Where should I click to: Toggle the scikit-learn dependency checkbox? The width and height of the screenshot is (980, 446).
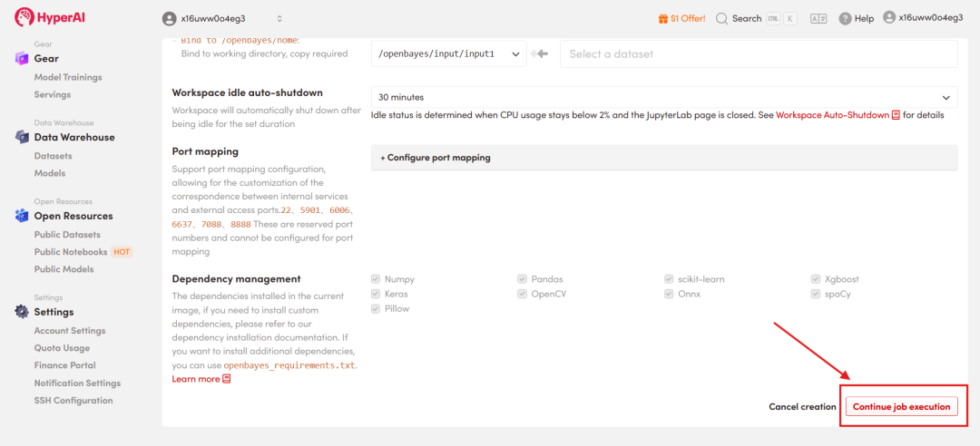669,279
